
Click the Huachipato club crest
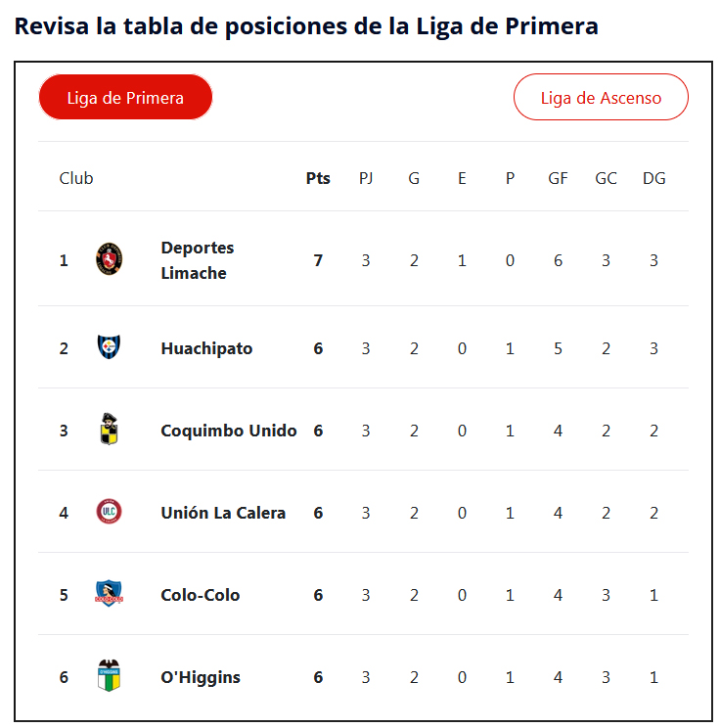(x=110, y=347)
